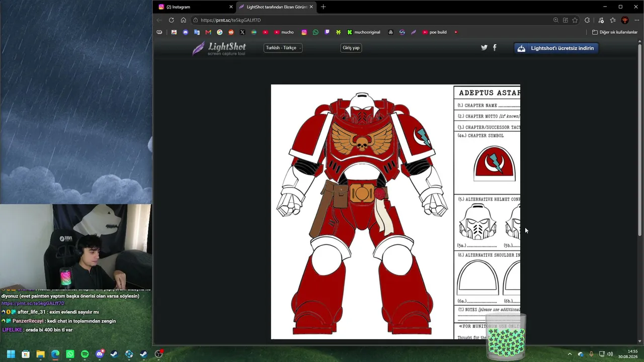Open the Instagram bookmark in bookmarks bar
Image resolution: width=644 pixels, height=362 pixels.
304,32
